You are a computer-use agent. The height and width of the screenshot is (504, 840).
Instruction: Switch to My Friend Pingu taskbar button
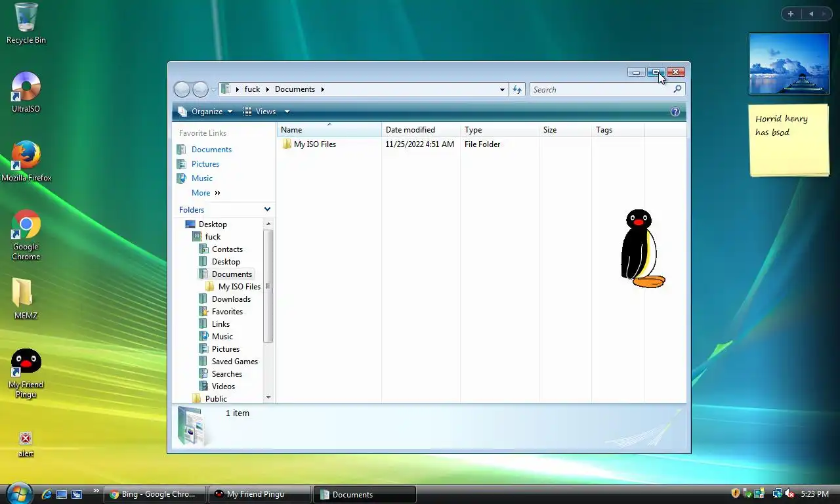pos(259,494)
